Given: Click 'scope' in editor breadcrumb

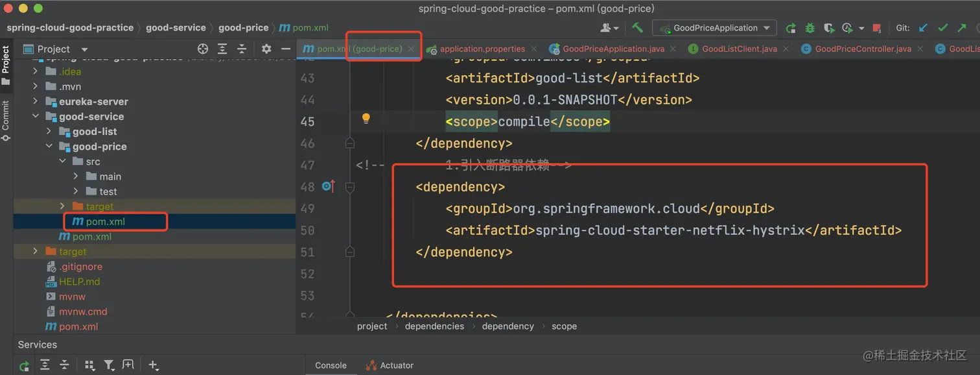Looking at the screenshot, I should pos(564,326).
